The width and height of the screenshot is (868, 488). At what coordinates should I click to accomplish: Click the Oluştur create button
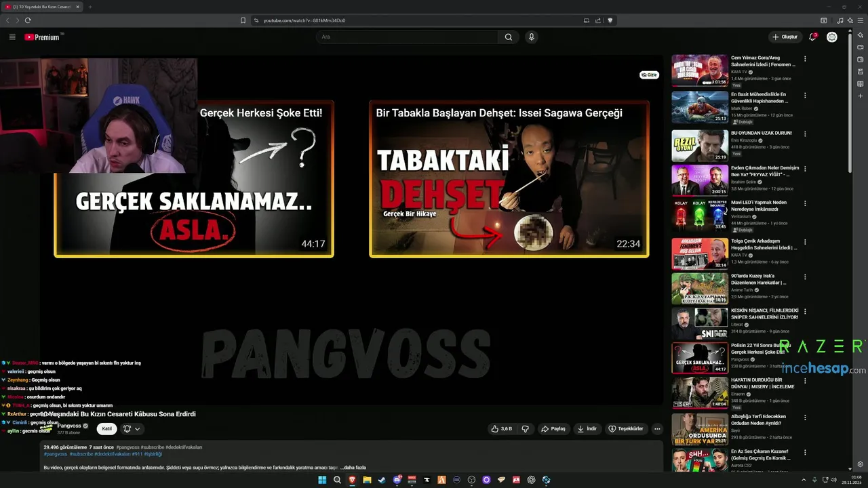pos(785,37)
